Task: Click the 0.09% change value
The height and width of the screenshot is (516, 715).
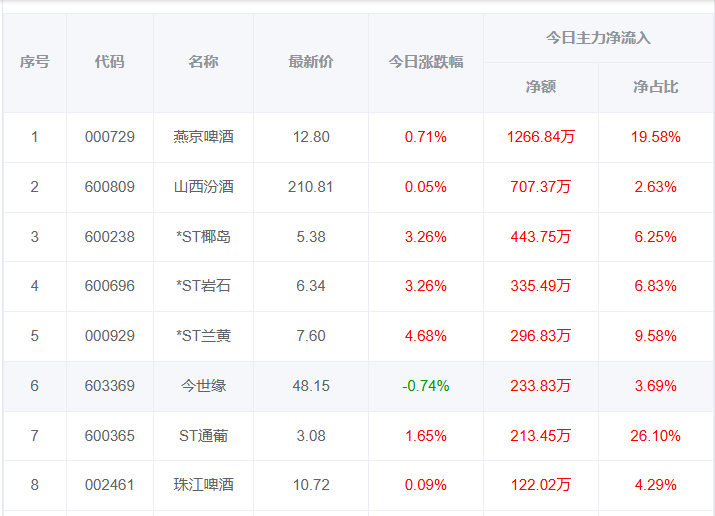Action: click(x=426, y=485)
